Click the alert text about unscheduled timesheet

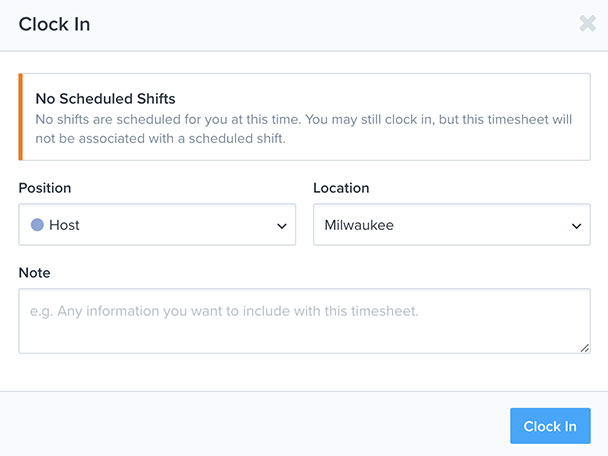pyautogui.click(x=304, y=129)
